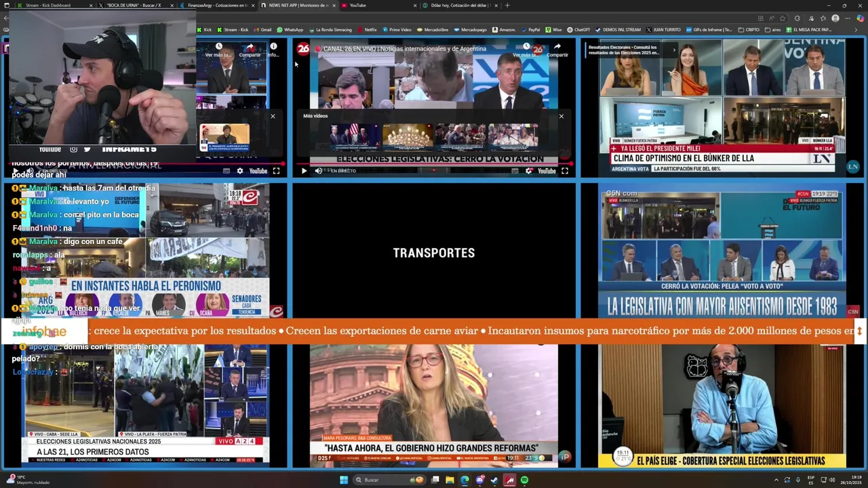Play the Canal 26 video
This screenshot has width=868, height=488.
(x=304, y=171)
